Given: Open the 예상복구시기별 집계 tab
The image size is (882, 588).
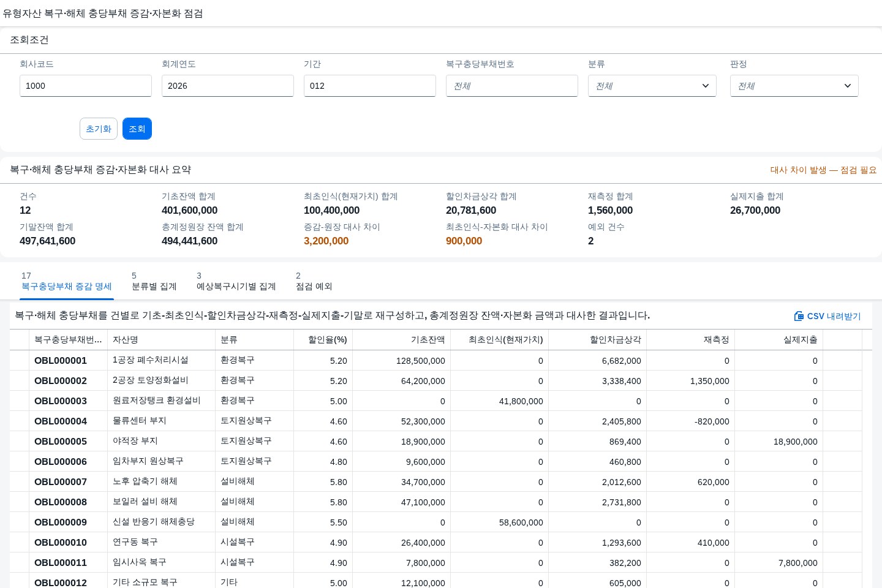Looking at the screenshot, I should pos(236,281).
